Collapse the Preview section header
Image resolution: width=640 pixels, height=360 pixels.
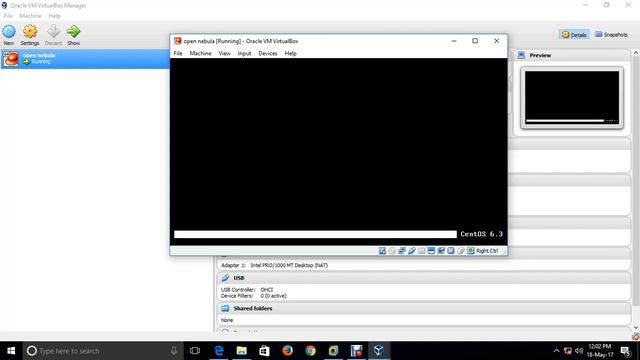pos(571,55)
